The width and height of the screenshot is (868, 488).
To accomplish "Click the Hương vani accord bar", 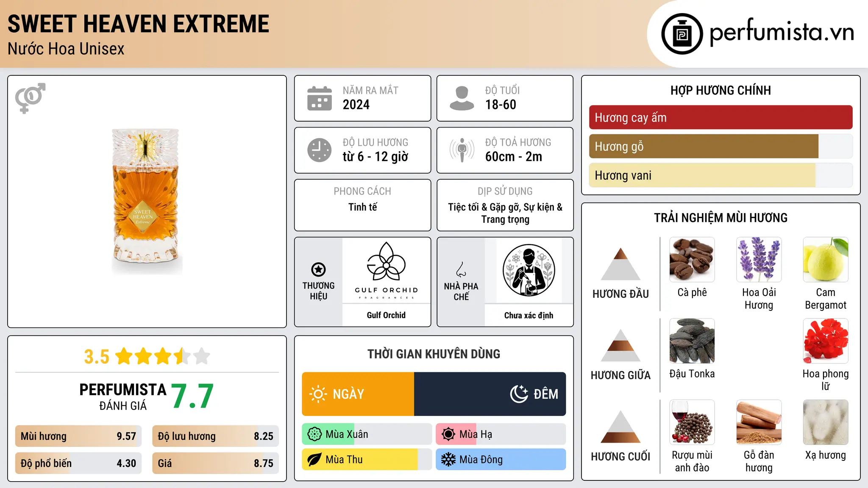I will [721, 175].
